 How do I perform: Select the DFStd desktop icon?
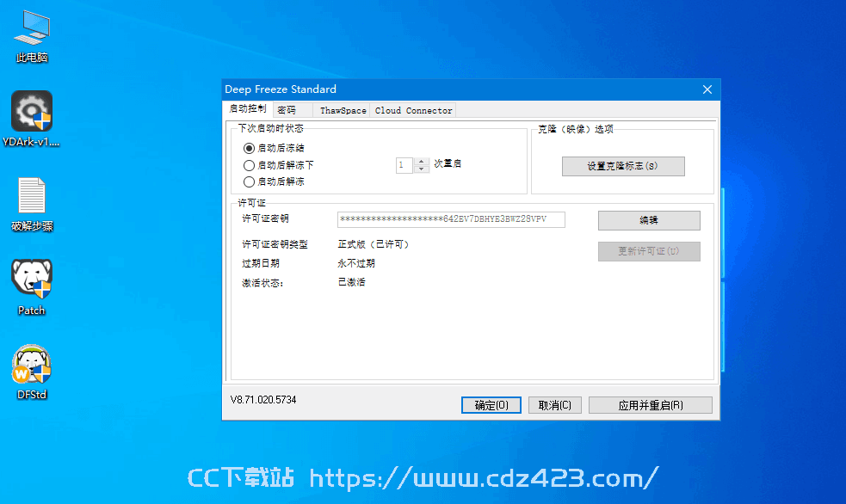[31, 372]
